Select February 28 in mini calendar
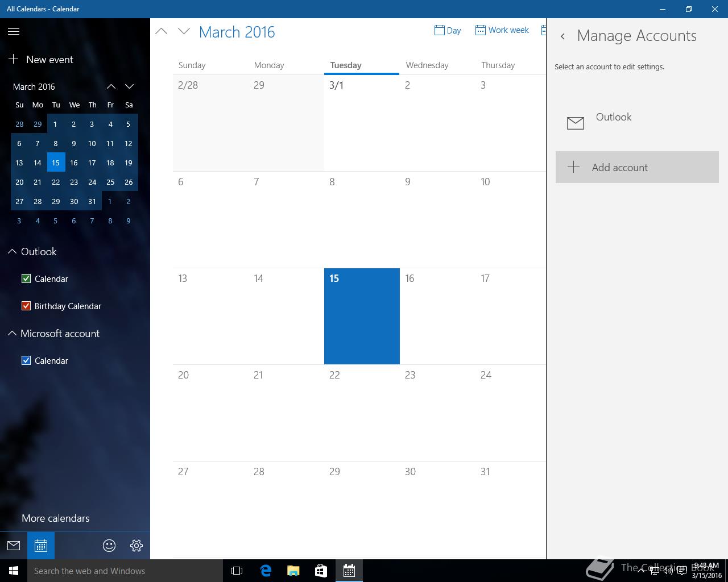 19,124
